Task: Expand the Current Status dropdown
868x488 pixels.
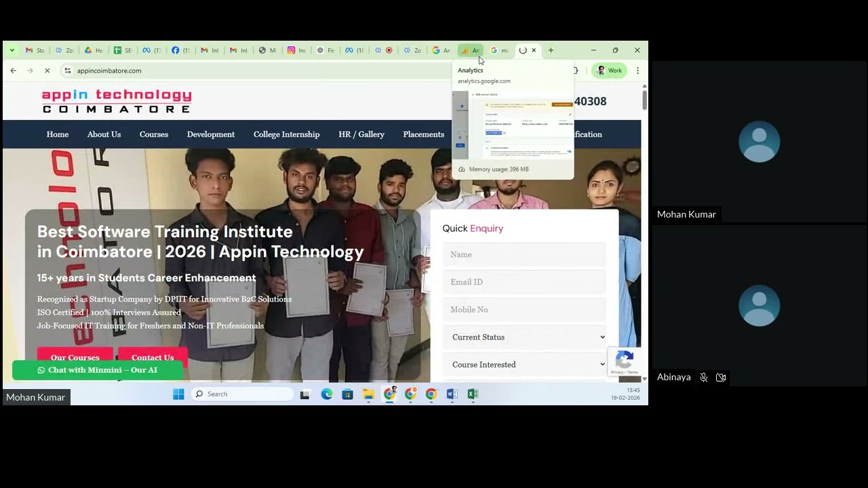Action: click(x=524, y=337)
